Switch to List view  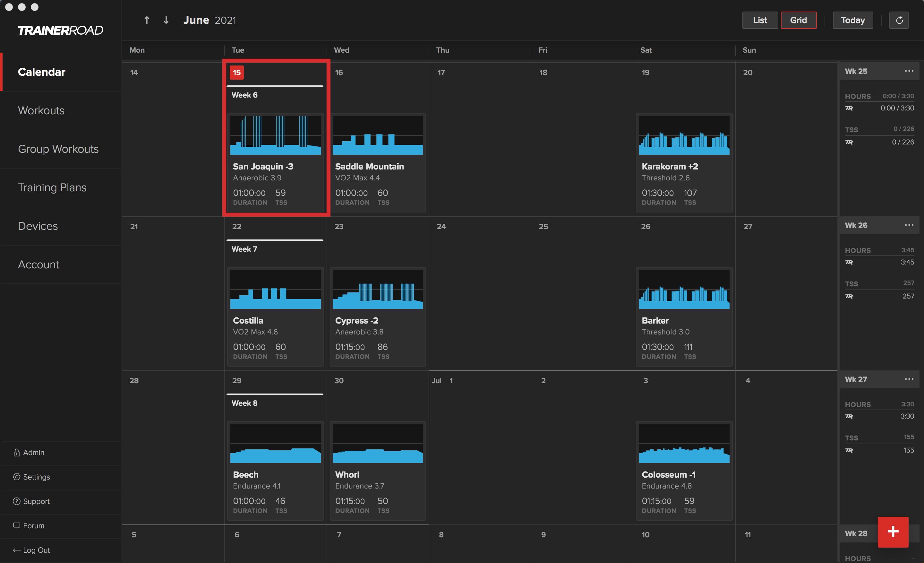tap(760, 20)
